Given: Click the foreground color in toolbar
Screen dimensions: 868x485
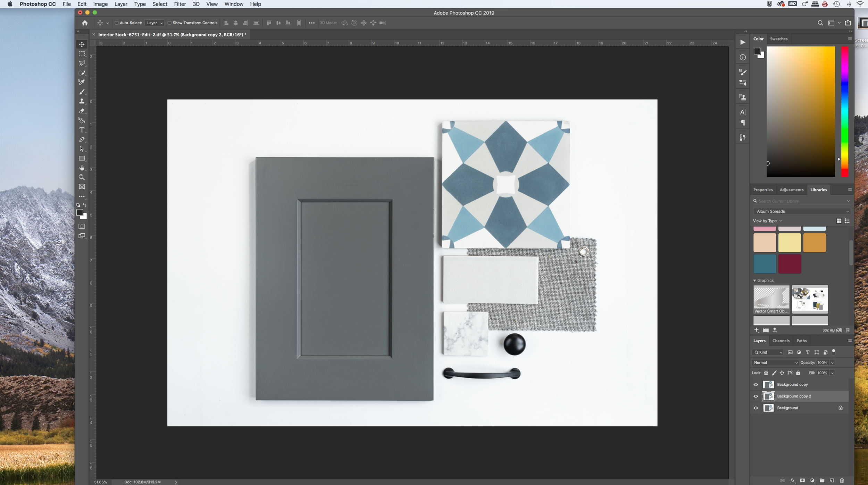Looking at the screenshot, I should [80, 212].
